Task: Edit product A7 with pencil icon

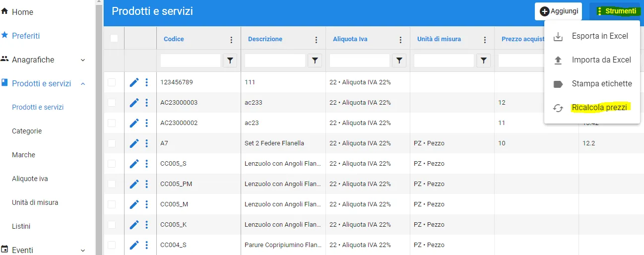Action: tap(134, 143)
